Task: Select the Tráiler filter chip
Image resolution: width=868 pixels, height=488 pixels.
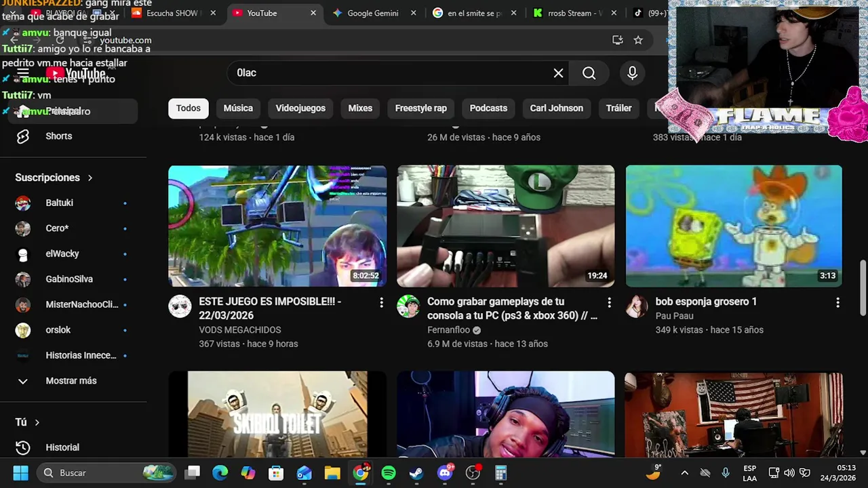Action: [x=618, y=108]
